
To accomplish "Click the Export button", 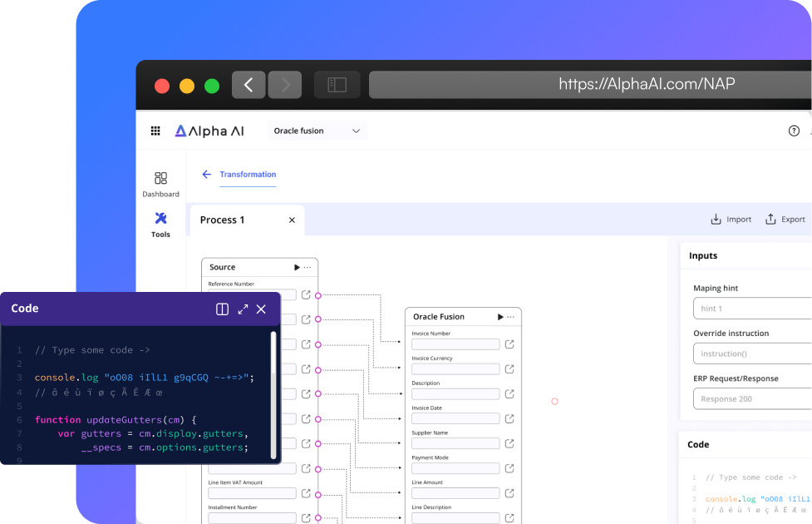I will [785, 220].
